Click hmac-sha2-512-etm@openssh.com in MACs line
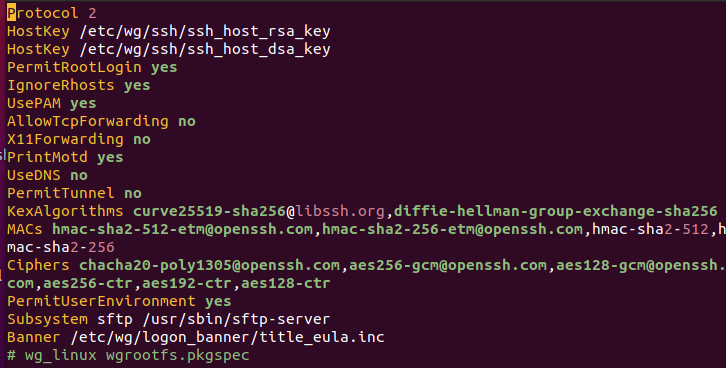The width and height of the screenshot is (726, 368). [182, 229]
